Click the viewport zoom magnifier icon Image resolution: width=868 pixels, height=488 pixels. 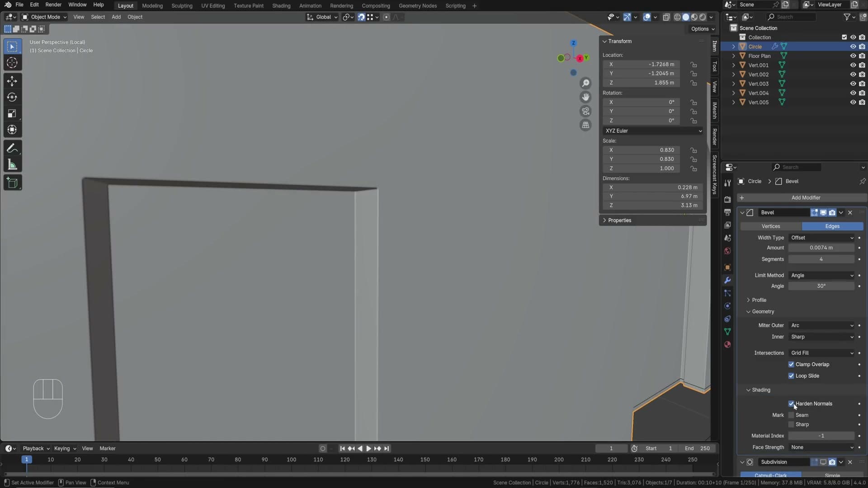coord(585,83)
